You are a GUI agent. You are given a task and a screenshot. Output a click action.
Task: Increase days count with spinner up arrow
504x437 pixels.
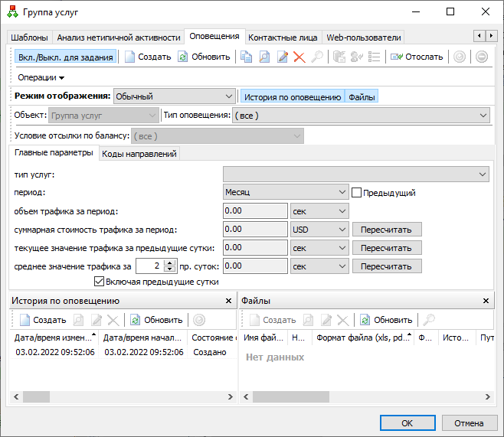(170, 263)
